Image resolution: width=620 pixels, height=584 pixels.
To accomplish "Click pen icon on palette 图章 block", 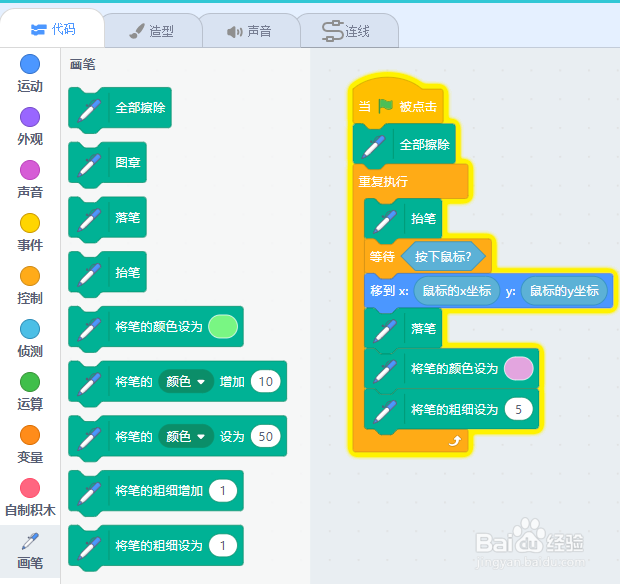I will pos(89,164).
